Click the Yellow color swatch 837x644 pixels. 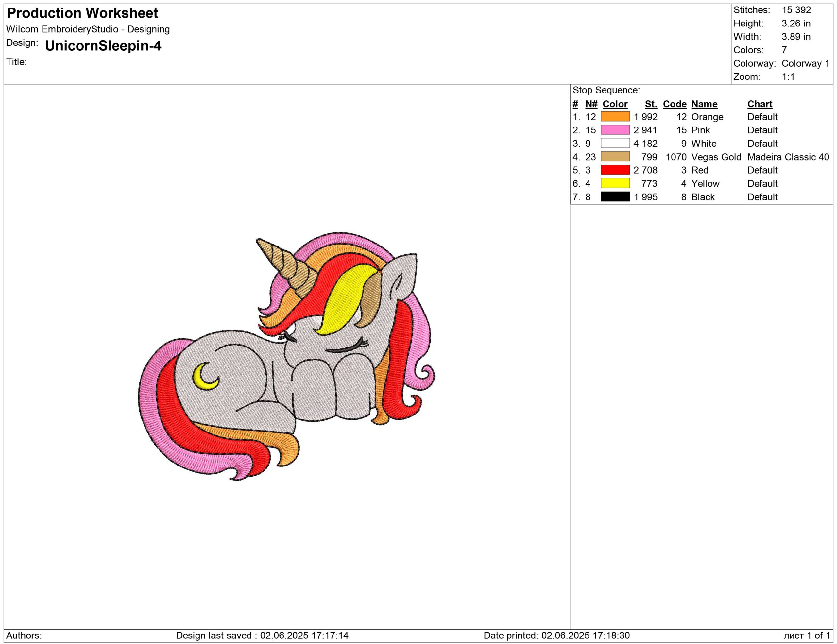coord(615,183)
